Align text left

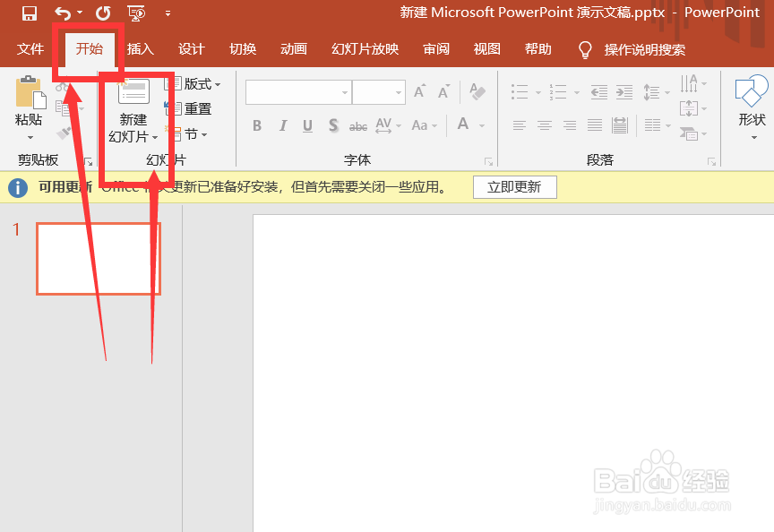coord(520,125)
